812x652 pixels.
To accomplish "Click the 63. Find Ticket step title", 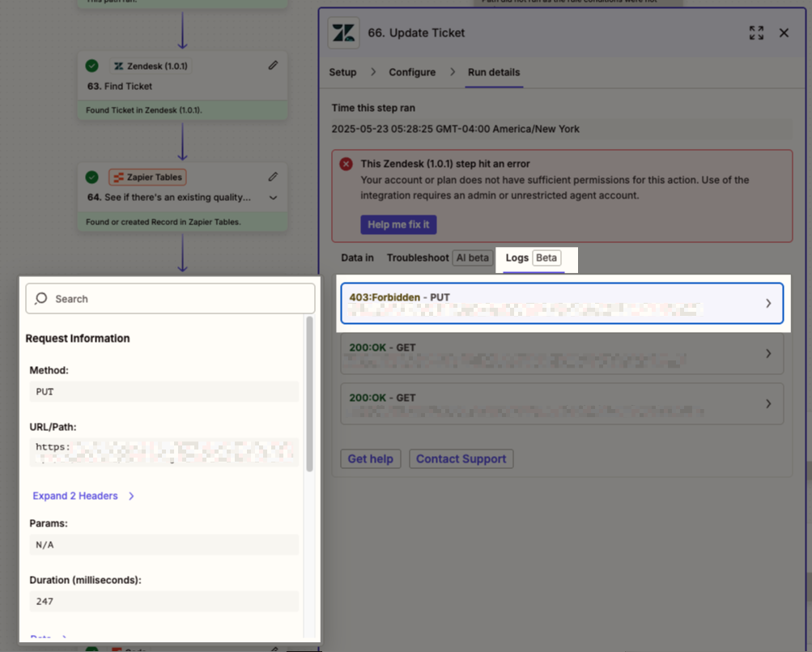I will (120, 86).
